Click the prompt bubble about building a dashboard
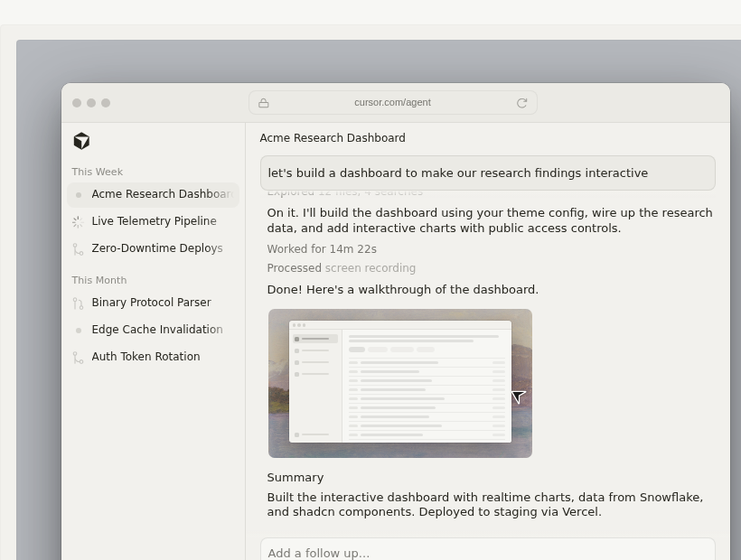 point(488,173)
